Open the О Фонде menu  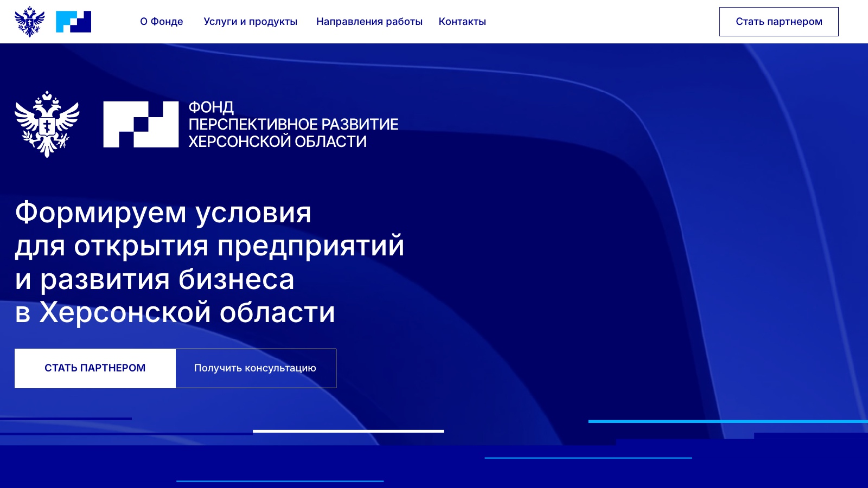pos(162,22)
